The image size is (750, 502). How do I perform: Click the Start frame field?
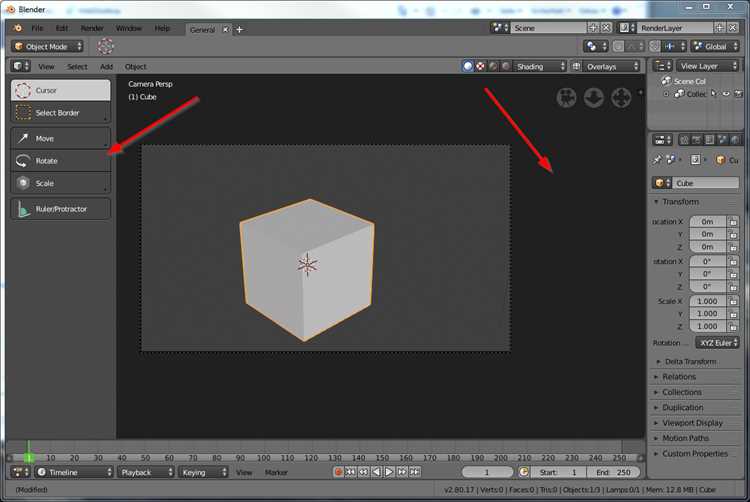pos(558,472)
